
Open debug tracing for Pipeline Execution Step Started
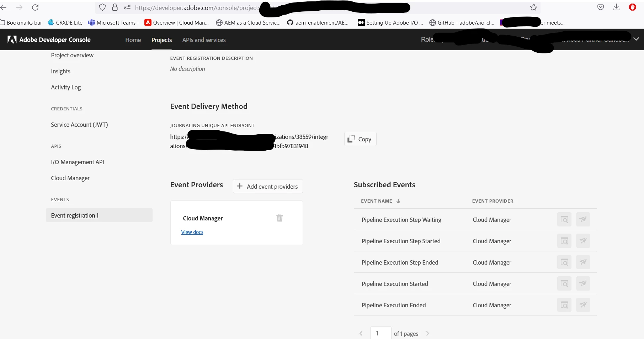coord(564,241)
